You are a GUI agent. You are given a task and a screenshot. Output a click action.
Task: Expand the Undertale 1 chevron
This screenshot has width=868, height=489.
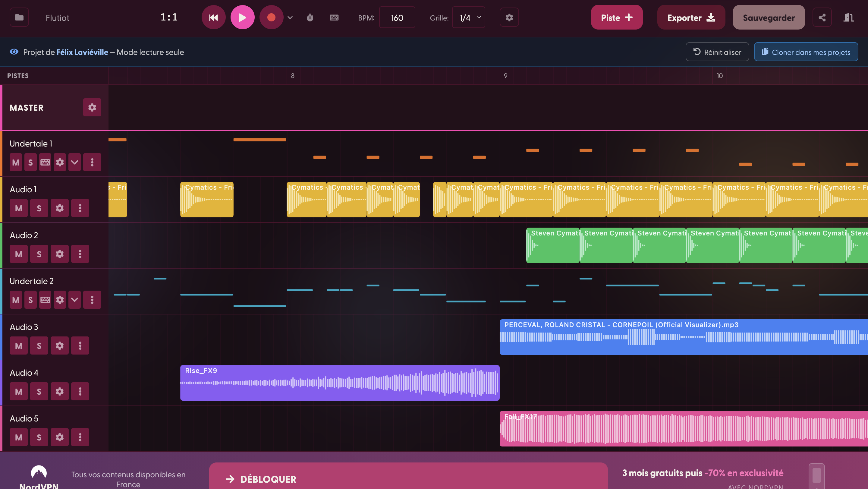(x=74, y=162)
